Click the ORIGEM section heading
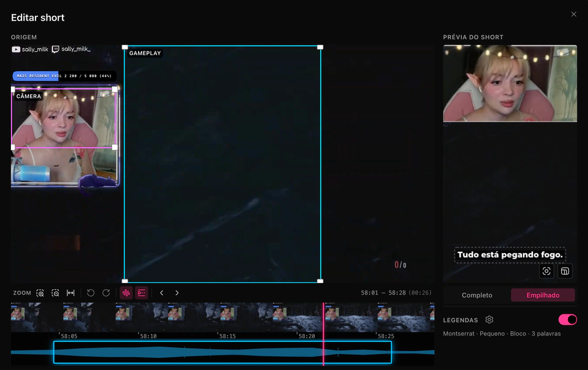The height and width of the screenshot is (370, 588). (x=24, y=37)
